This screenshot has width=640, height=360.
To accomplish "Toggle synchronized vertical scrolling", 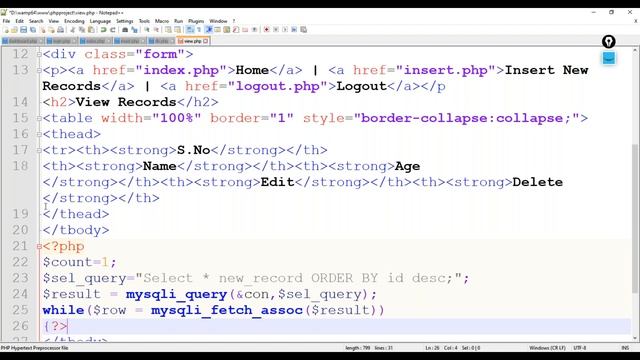I will click(x=168, y=30).
